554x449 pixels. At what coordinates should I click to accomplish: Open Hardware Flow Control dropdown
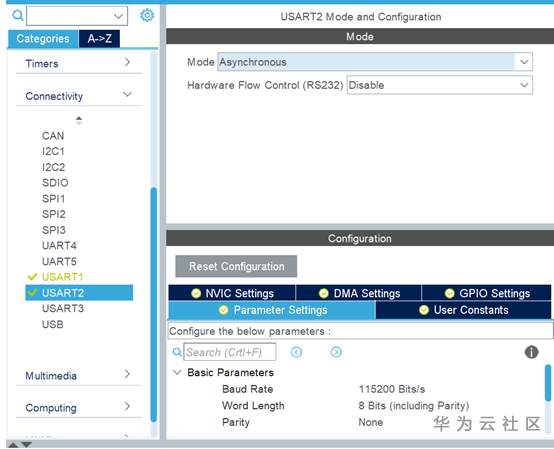(440, 85)
